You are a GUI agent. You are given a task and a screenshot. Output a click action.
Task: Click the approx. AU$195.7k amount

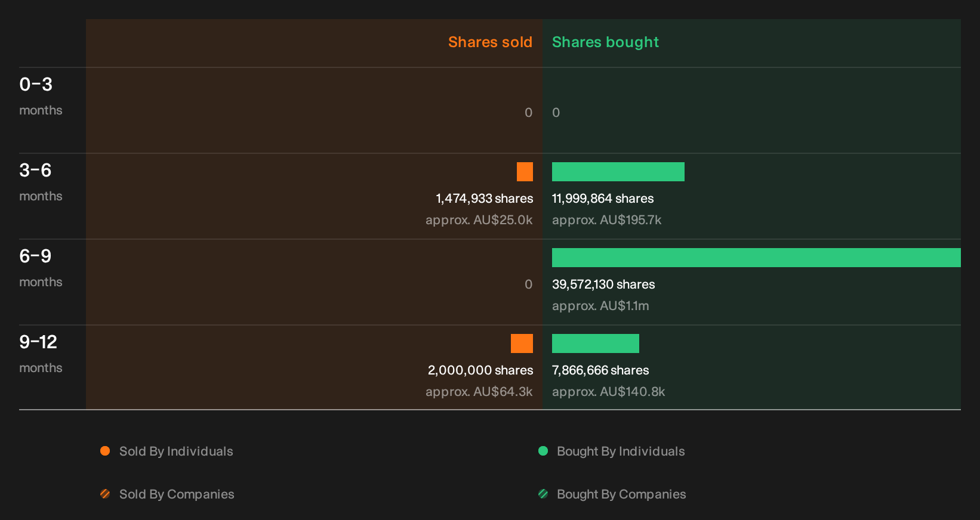pyautogui.click(x=606, y=220)
